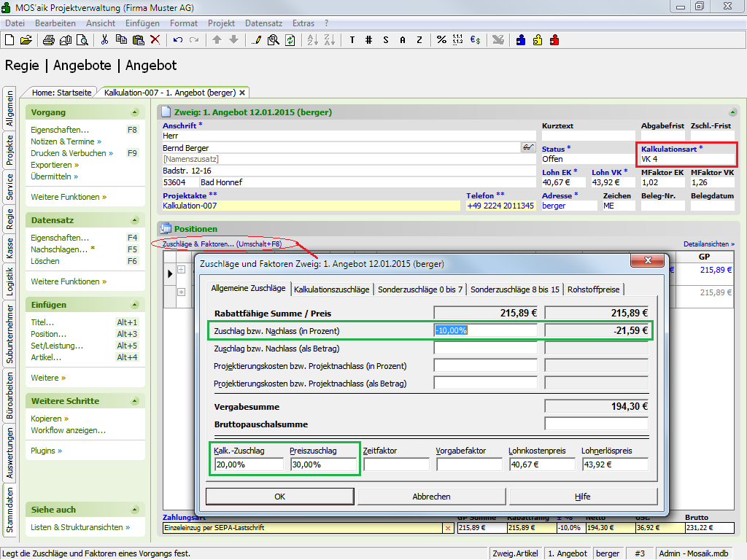Collapse the Weitere Schritte section
Screen dimensions: 747x560
click(135, 401)
